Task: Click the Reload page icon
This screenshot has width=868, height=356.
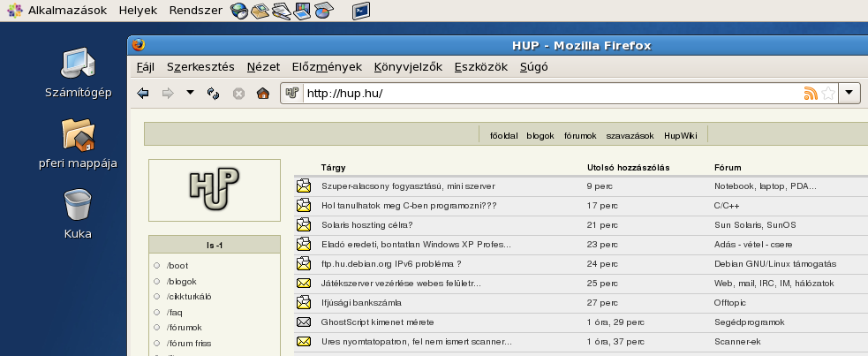Action: pos(213,94)
